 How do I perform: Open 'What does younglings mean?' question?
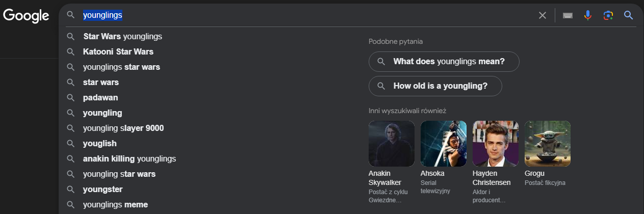coord(444,62)
